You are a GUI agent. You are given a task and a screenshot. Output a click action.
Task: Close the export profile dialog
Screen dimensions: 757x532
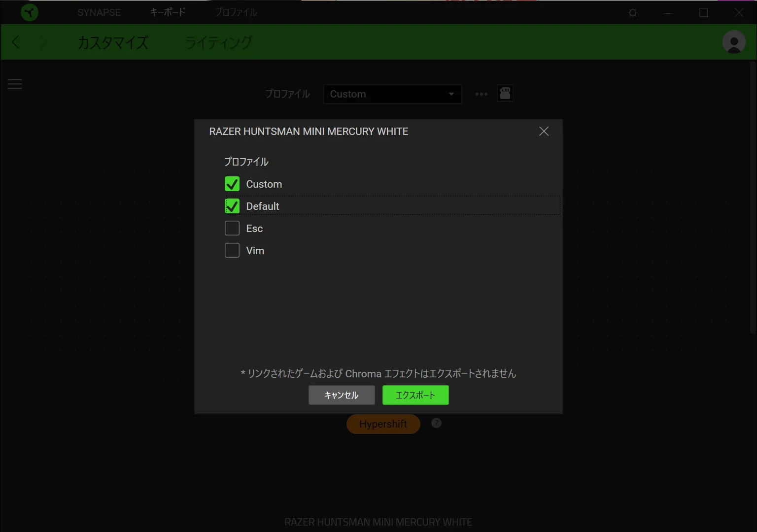(x=544, y=132)
